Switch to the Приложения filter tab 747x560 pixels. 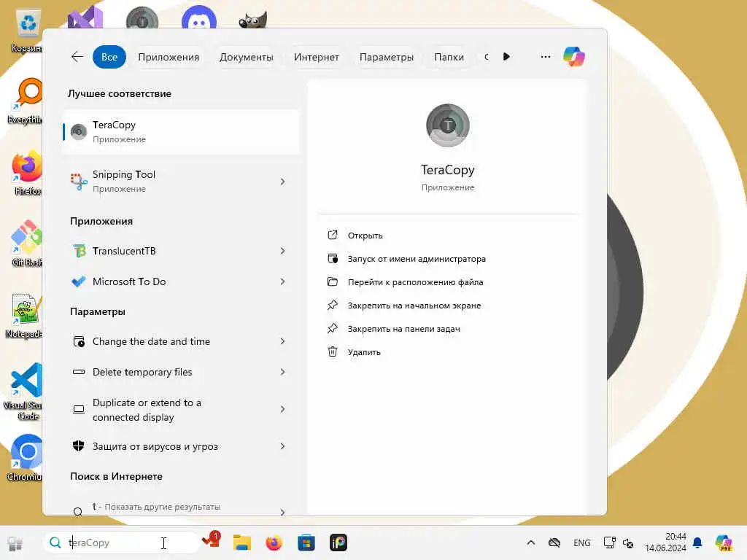169,57
